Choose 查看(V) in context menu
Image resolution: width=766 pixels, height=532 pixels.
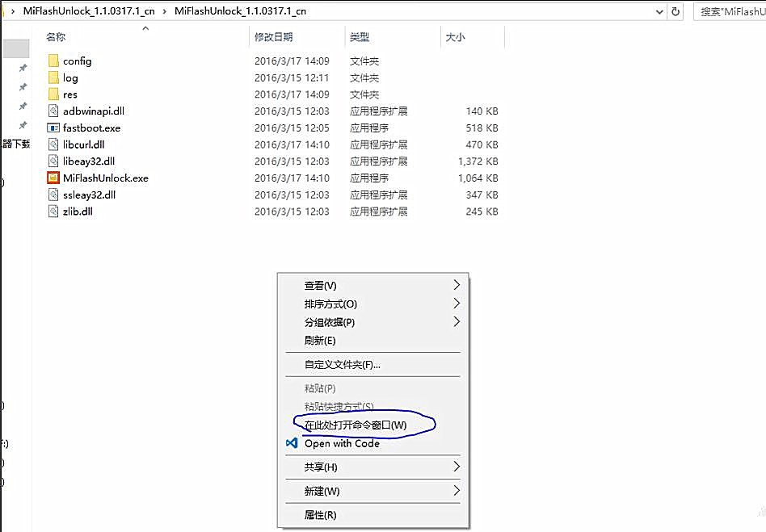[x=372, y=286]
